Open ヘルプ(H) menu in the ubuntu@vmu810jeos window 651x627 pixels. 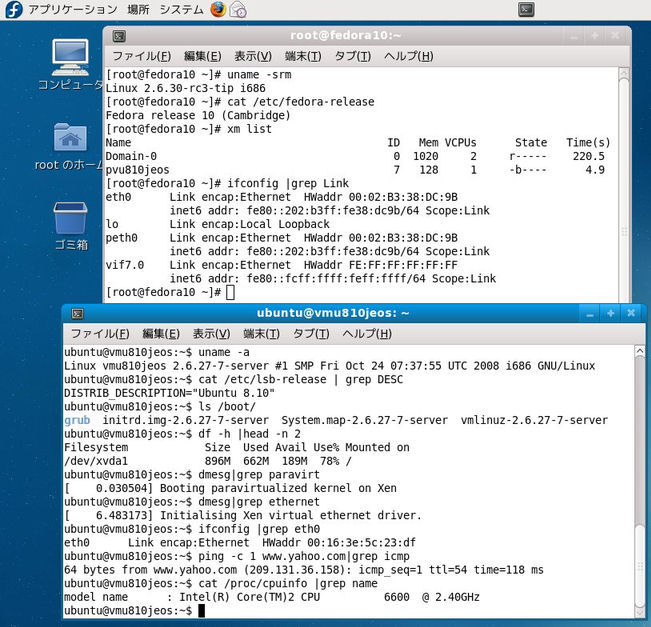(367, 334)
